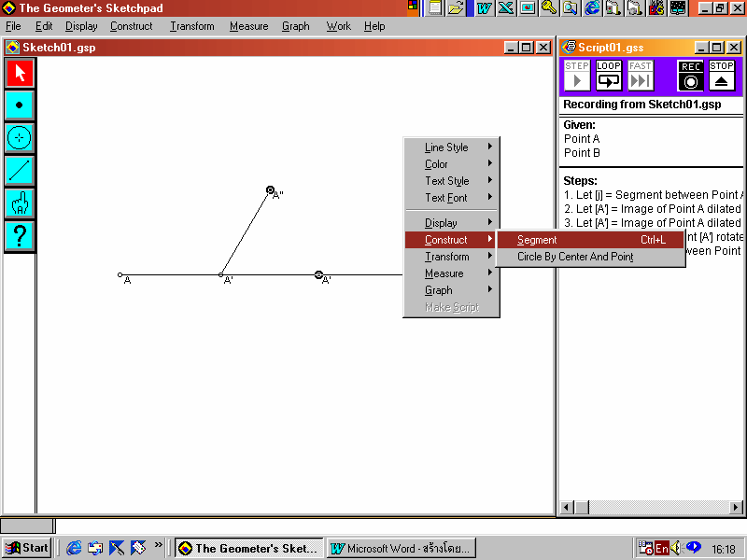
Task: Select the Selection Arrow tool
Action: pos(20,73)
